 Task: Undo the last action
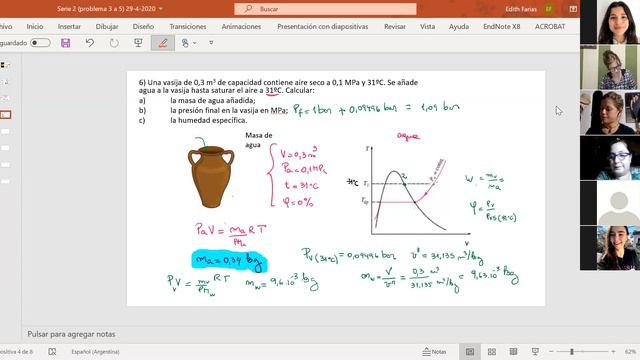[x=90, y=43]
